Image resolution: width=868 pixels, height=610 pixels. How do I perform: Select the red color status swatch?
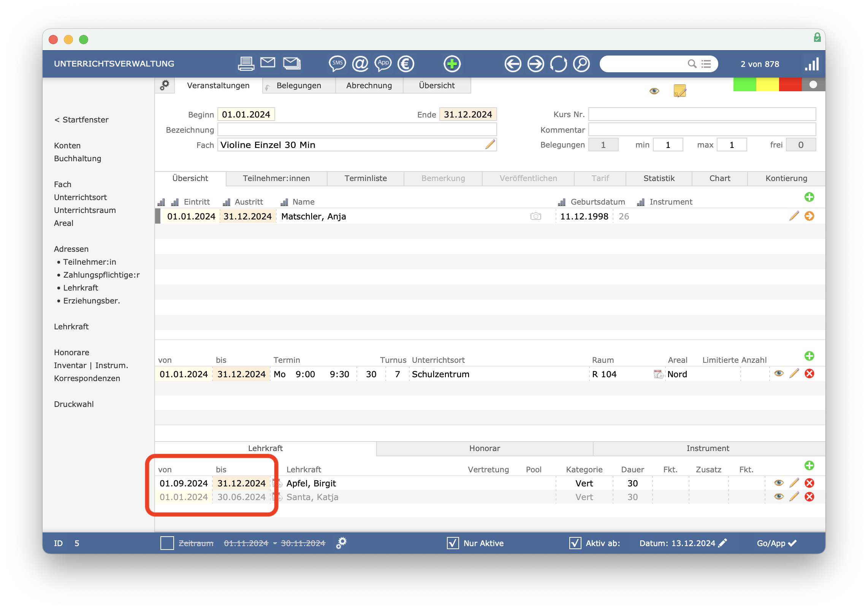790,84
